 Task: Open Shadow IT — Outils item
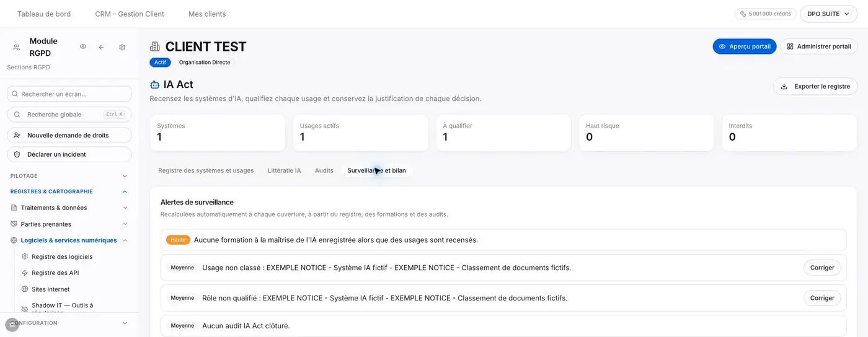tap(62, 307)
